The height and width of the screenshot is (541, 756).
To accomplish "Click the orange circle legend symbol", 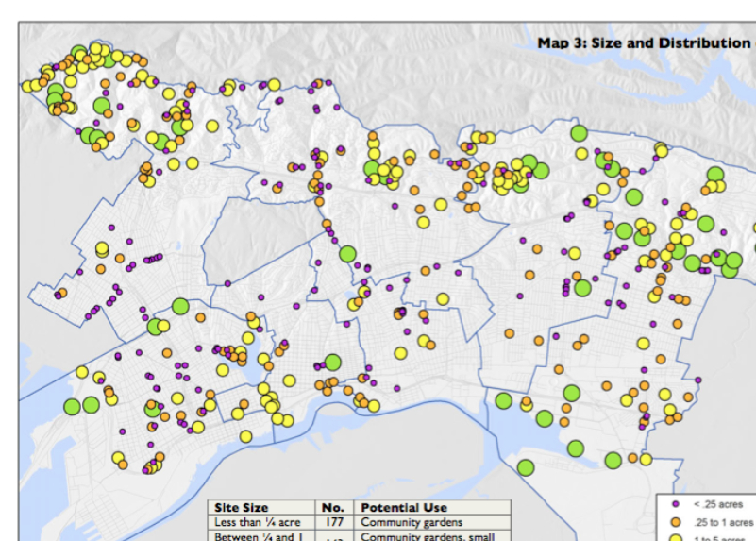I will 675,522.
